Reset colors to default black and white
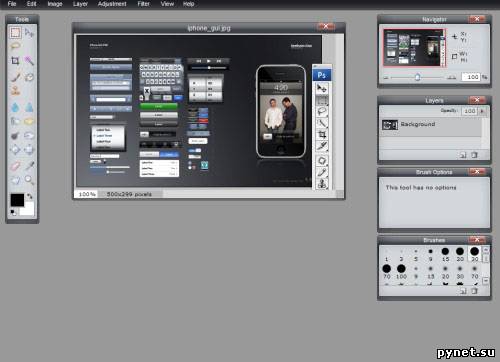500x362 pixels. pyautogui.click(x=13, y=212)
